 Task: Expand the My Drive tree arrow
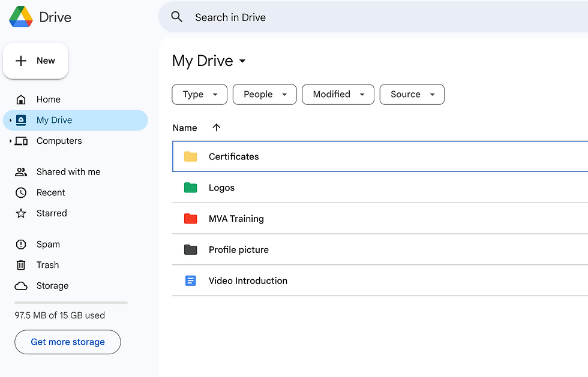point(10,120)
